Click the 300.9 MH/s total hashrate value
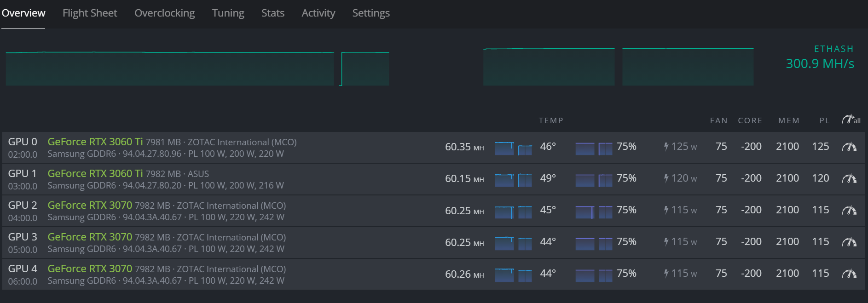868x303 pixels. (x=820, y=63)
